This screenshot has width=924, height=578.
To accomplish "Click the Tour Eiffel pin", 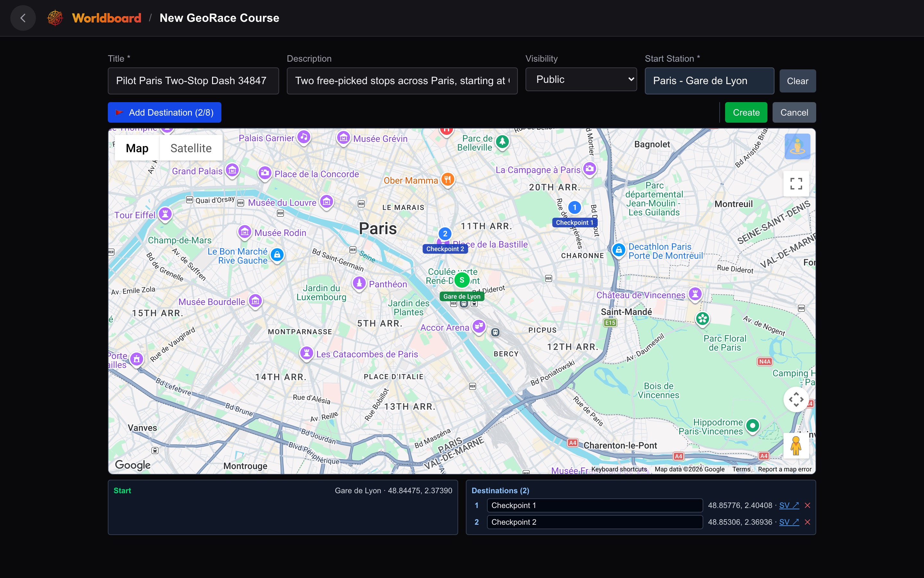I will (165, 214).
